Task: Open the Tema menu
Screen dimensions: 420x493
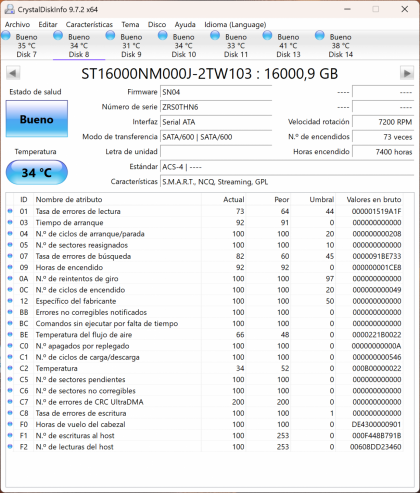Action: tap(130, 24)
